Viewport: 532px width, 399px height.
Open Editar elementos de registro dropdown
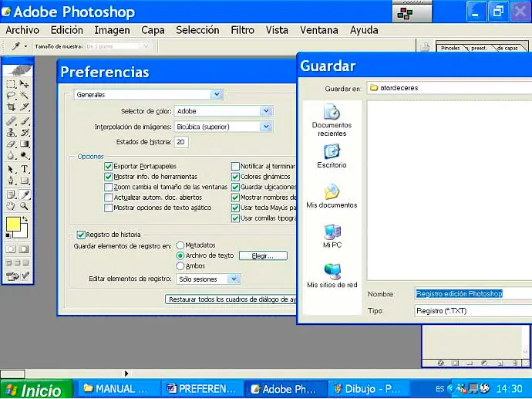[x=234, y=279]
